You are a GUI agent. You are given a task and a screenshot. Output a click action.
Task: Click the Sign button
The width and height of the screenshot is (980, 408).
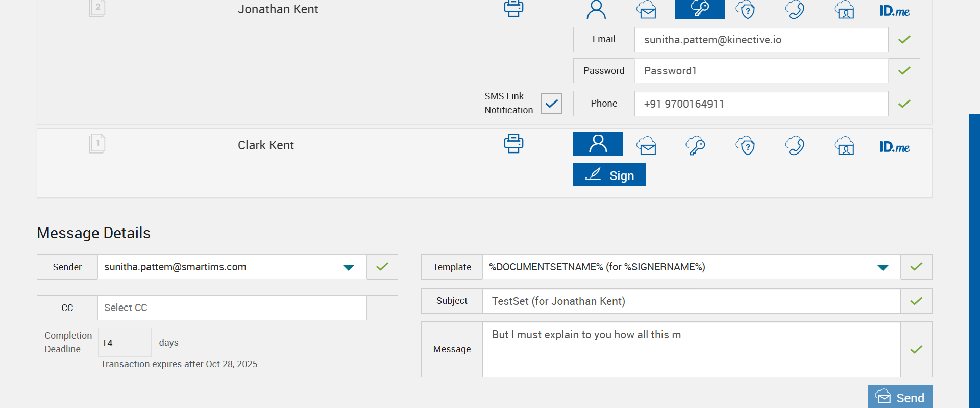609,174
